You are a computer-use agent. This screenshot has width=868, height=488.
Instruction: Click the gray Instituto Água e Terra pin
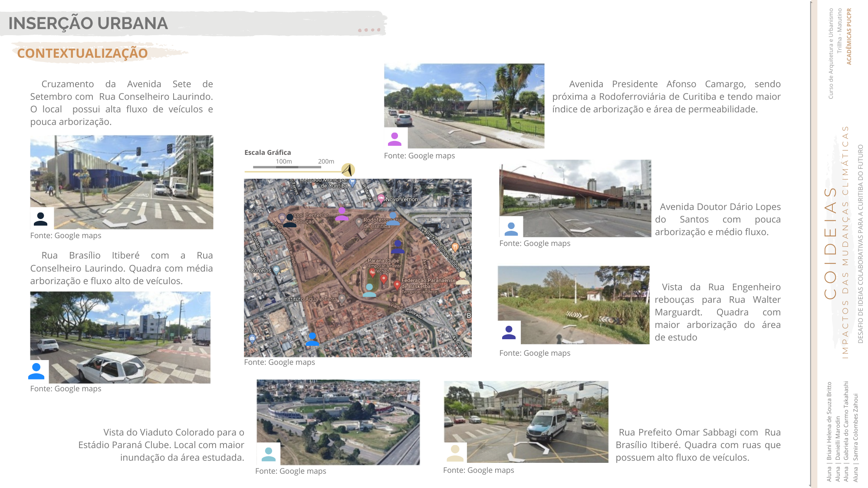tap(342, 299)
